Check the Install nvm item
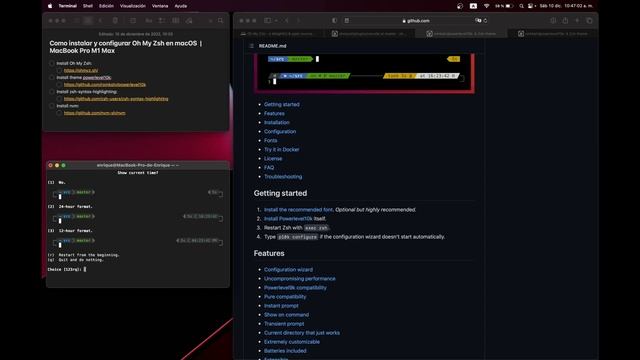This screenshot has height=360, width=640. [52, 106]
